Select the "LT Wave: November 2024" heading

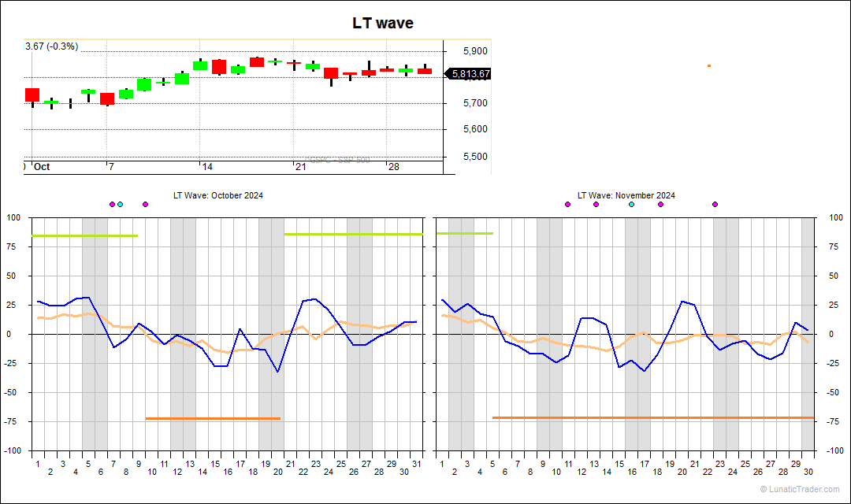(x=626, y=195)
